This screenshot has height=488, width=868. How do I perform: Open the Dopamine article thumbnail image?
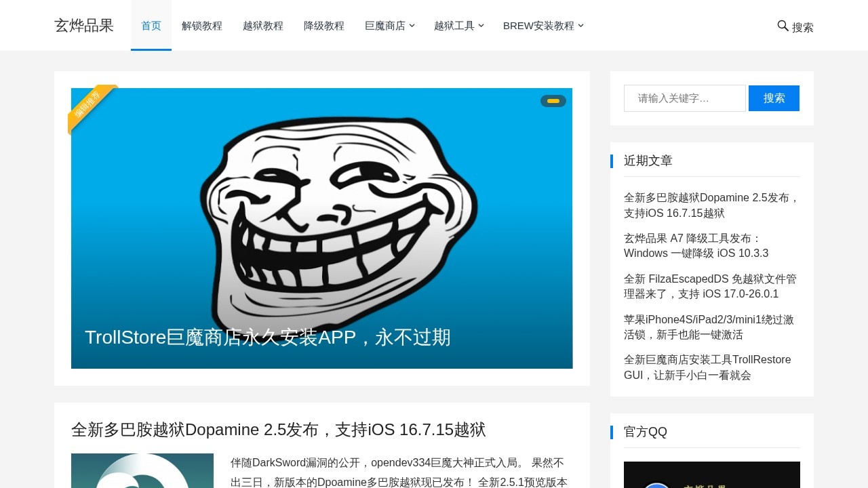coord(142,470)
